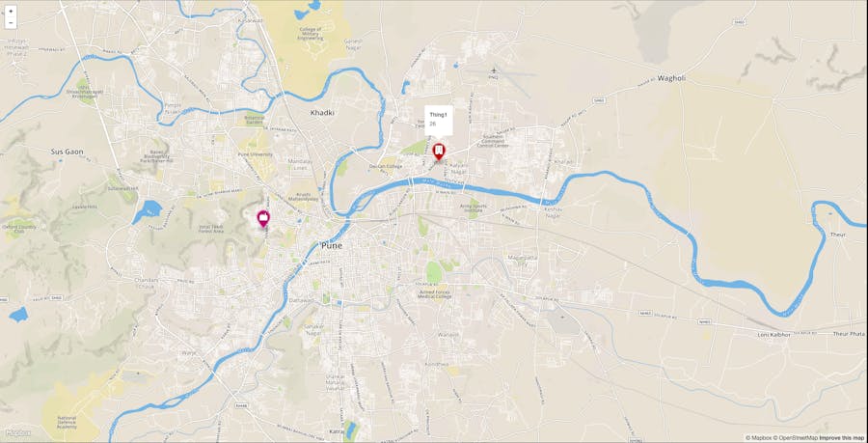Open the © Mapbox attribution link
This screenshot has height=443, width=868.
coord(758,438)
